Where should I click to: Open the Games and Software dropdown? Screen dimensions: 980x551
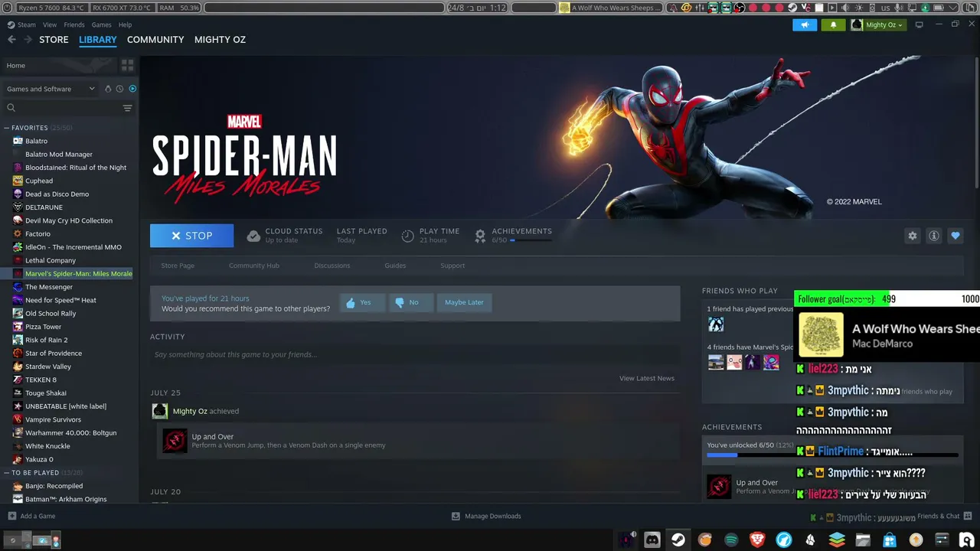point(51,89)
